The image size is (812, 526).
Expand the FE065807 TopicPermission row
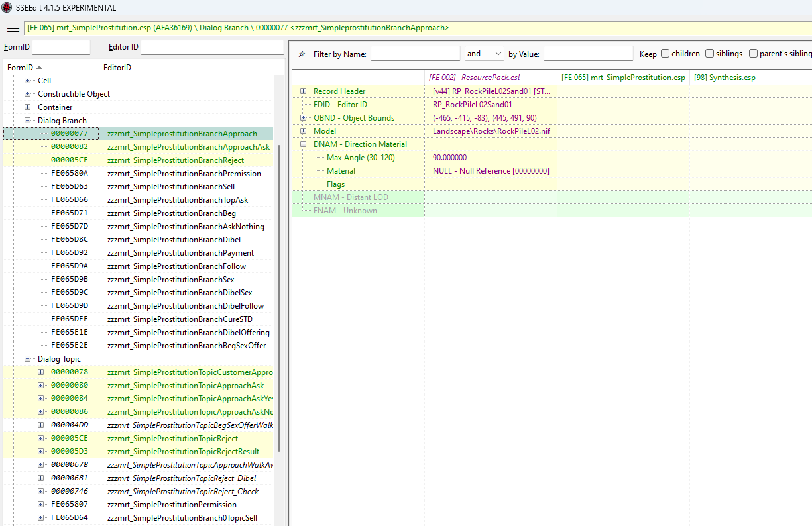point(41,505)
